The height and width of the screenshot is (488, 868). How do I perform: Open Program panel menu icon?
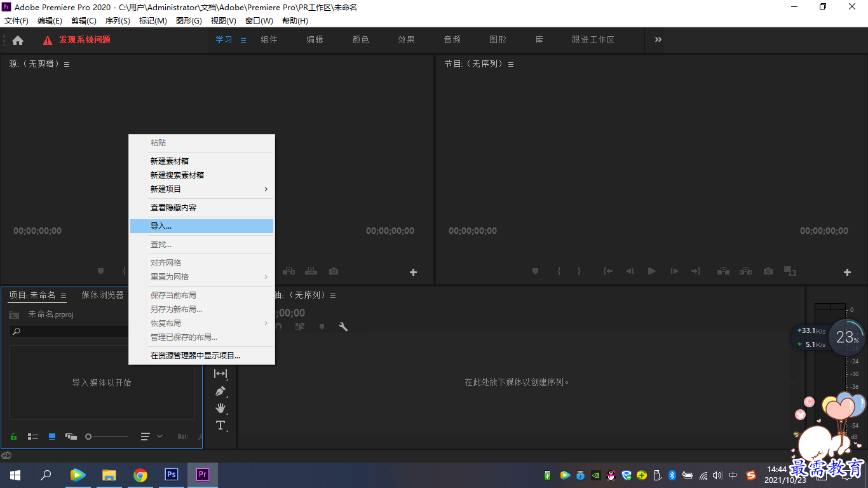coord(511,64)
